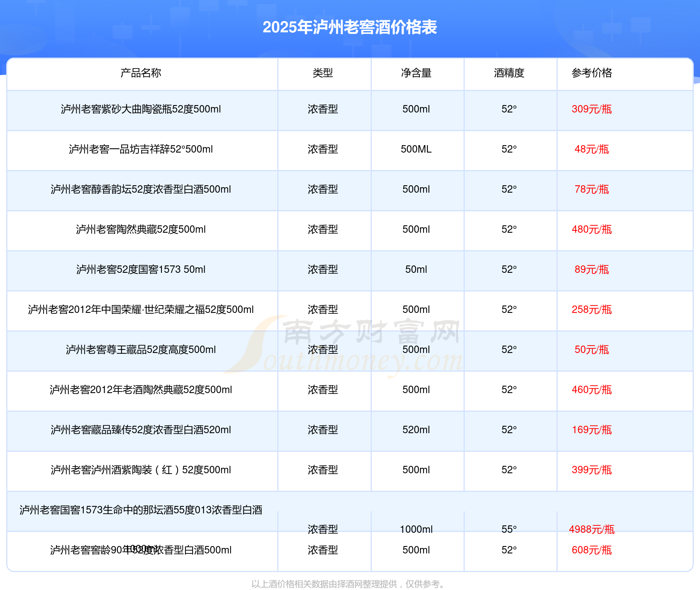Click "52°" in the 399元/瓶 row
The image size is (700, 590).
point(509,470)
